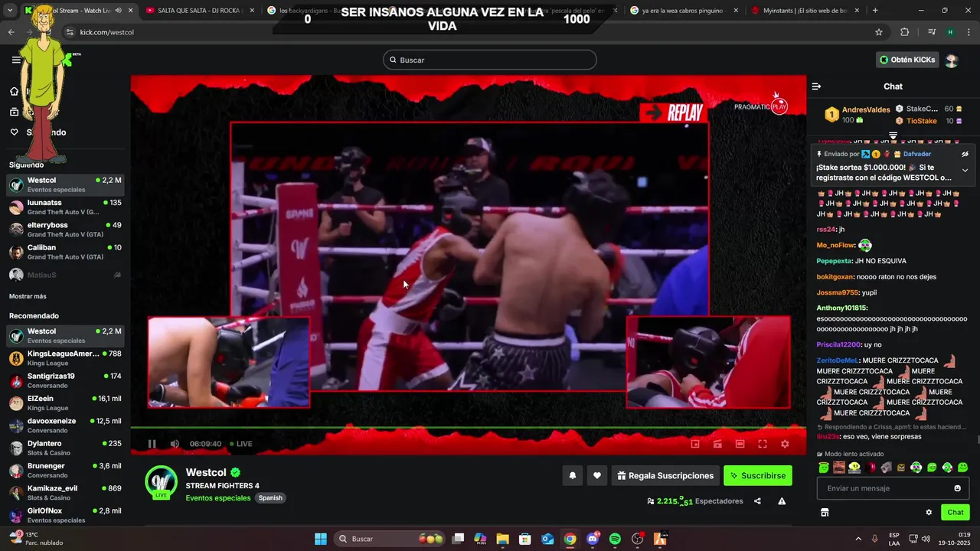Insert the first green halo emote
This screenshot has height=551, width=980.
pos(824,468)
